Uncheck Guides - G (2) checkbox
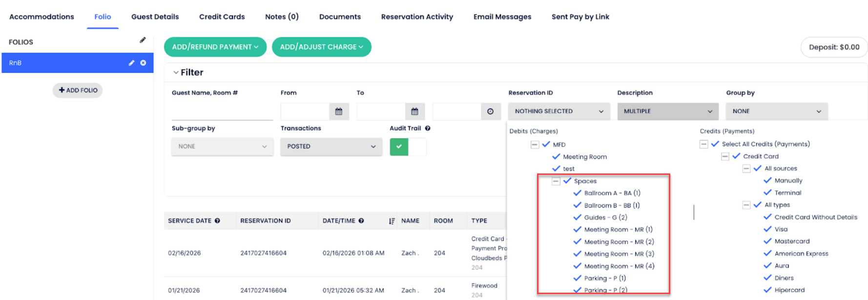This screenshot has width=868, height=300. tap(578, 217)
